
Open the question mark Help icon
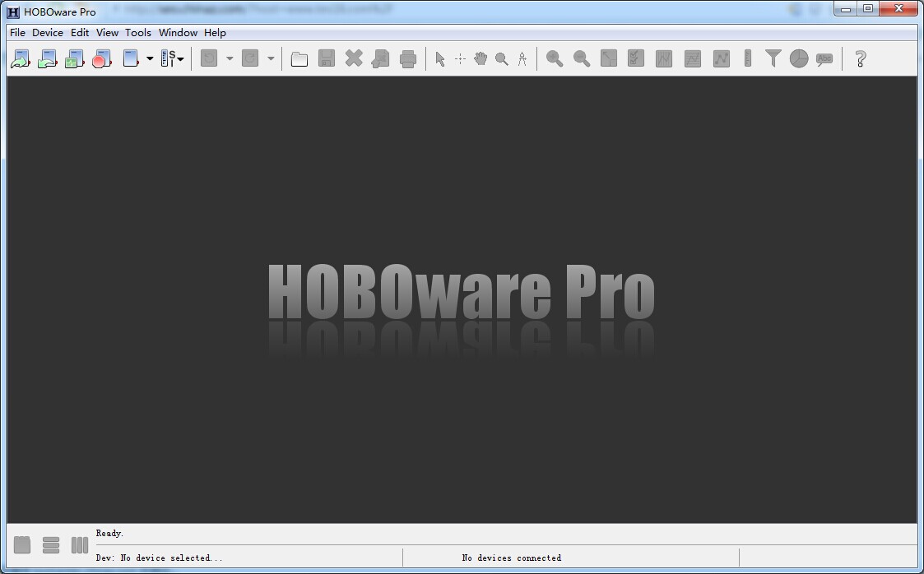point(861,58)
